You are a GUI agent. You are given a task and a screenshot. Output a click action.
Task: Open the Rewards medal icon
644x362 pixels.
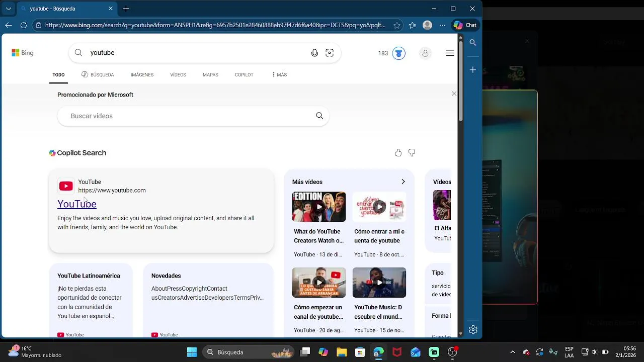(x=399, y=53)
